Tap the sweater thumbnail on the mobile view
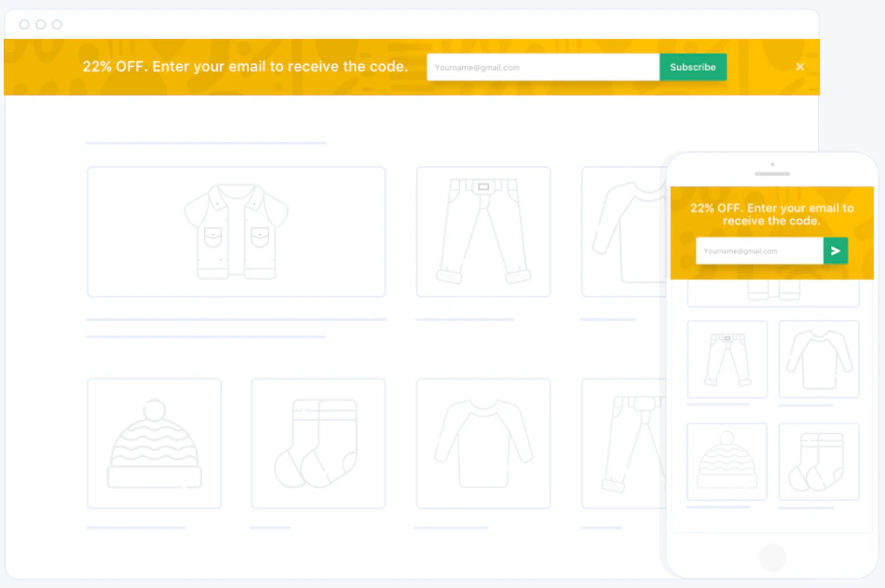The image size is (885, 588). tap(818, 359)
